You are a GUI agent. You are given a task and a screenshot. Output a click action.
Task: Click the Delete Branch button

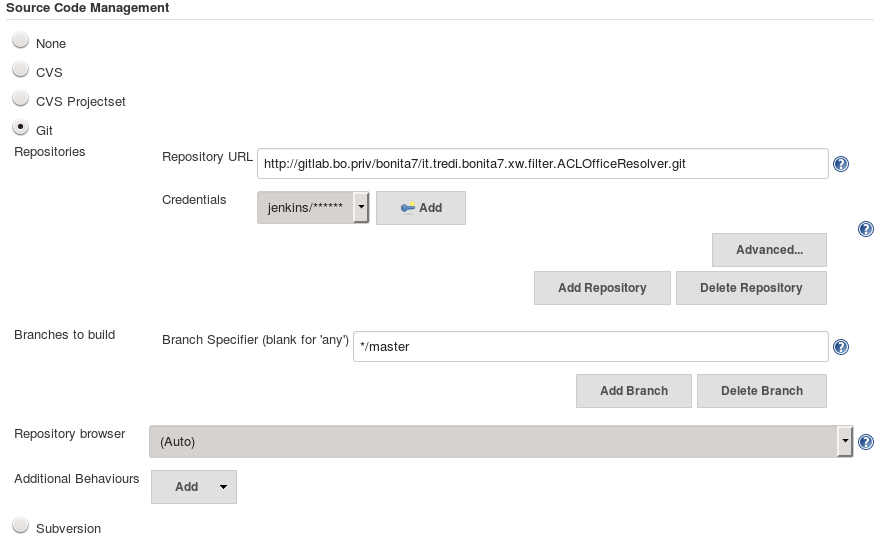[761, 391]
